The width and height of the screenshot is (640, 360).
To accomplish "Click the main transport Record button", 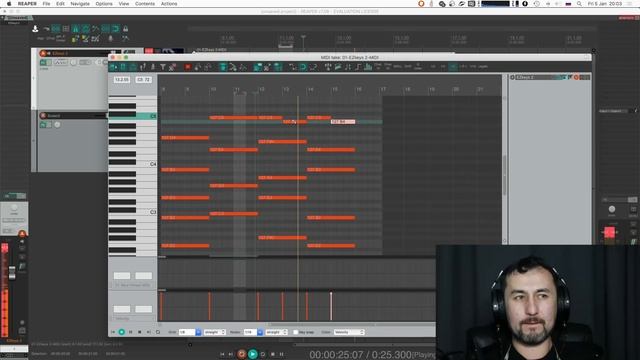I will point(242,354).
